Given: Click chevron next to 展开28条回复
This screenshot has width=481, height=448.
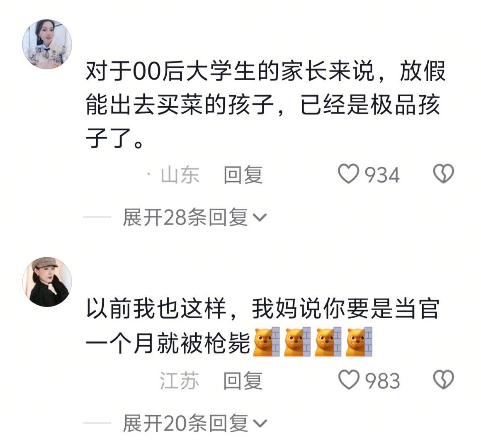Looking at the screenshot, I should (260, 217).
